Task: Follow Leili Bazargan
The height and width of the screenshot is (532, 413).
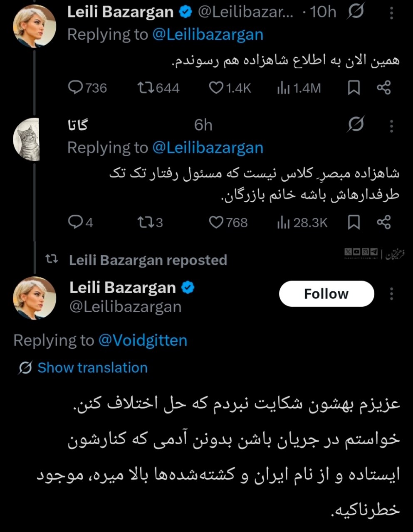Action: 326,294
